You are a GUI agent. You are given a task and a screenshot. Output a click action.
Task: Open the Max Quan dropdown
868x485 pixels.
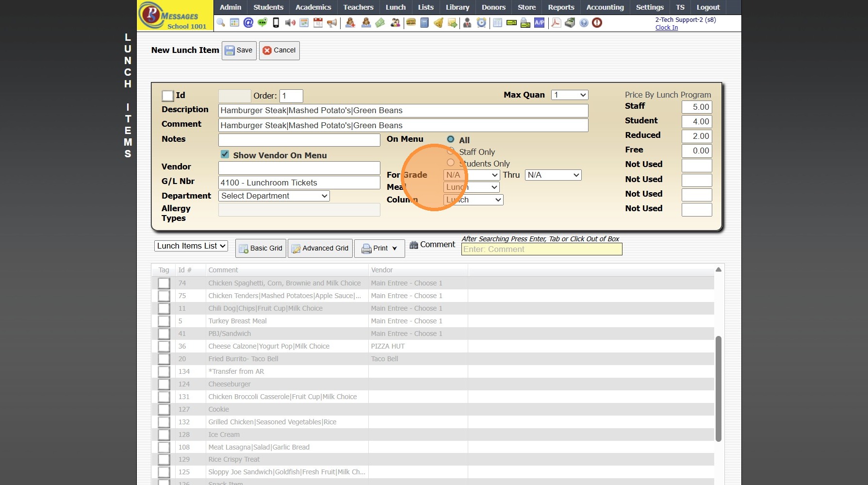click(570, 95)
